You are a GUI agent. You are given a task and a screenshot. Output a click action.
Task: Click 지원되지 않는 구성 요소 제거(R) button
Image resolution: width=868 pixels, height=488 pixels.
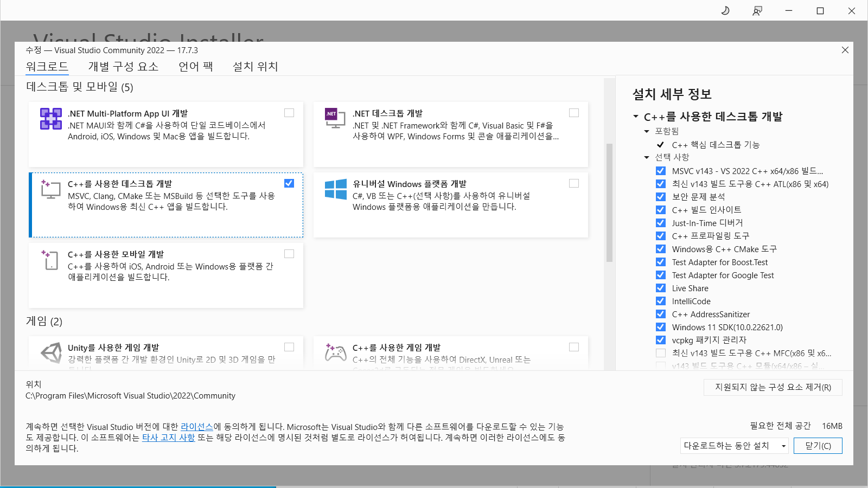coord(773,387)
